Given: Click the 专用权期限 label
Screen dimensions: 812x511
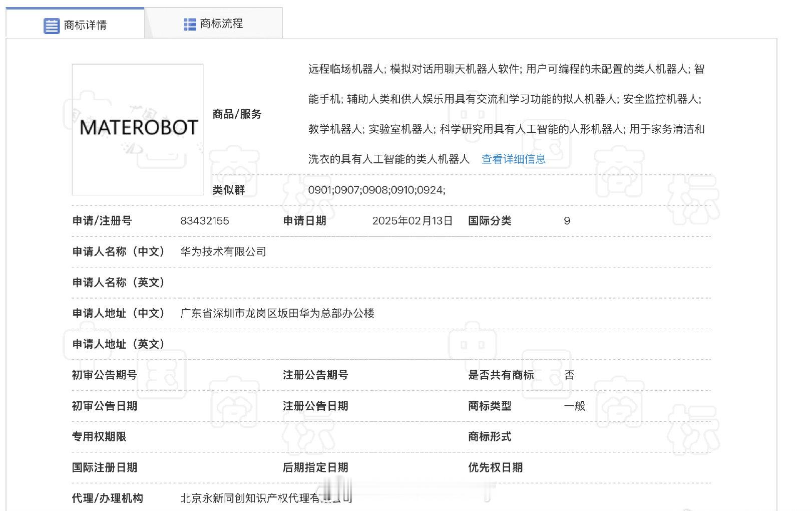Looking at the screenshot, I should 99,437.
